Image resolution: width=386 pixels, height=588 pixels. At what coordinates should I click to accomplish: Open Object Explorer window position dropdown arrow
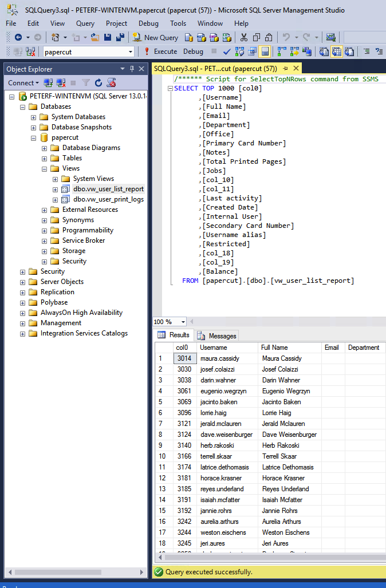pos(123,69)
